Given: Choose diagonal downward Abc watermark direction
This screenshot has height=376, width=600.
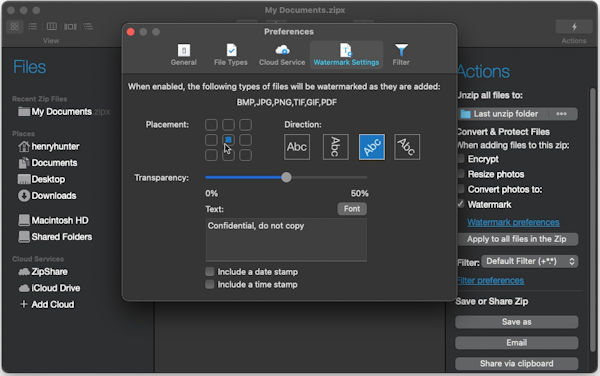Looking at the screenshot, I should coord(407,147).
